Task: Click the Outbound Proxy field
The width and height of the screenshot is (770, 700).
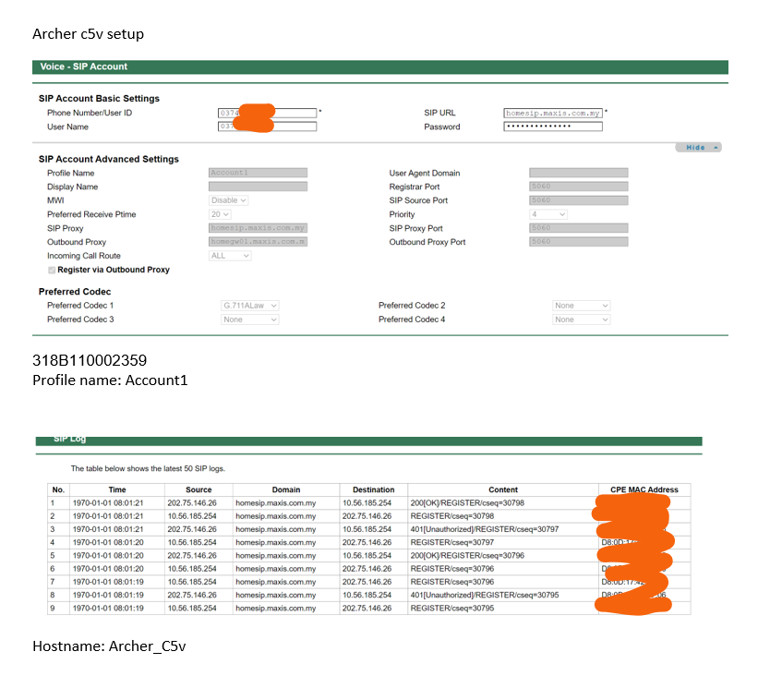Action: tap(258, 242)
